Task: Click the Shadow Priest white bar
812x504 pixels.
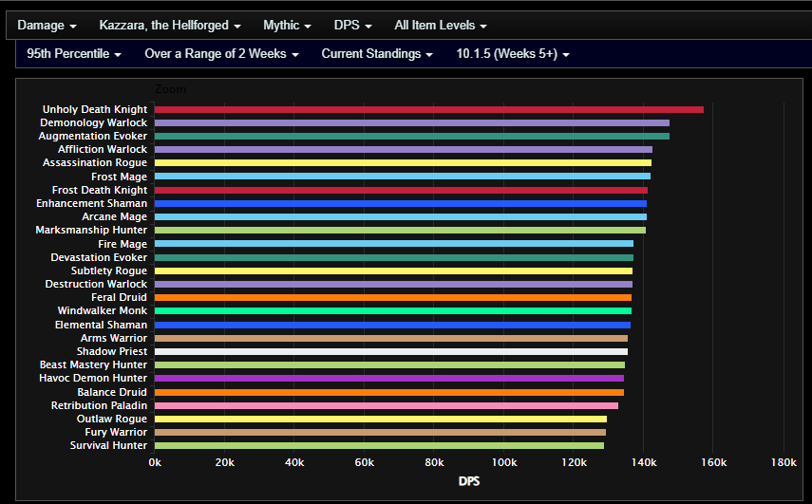Action: point(391,352)
